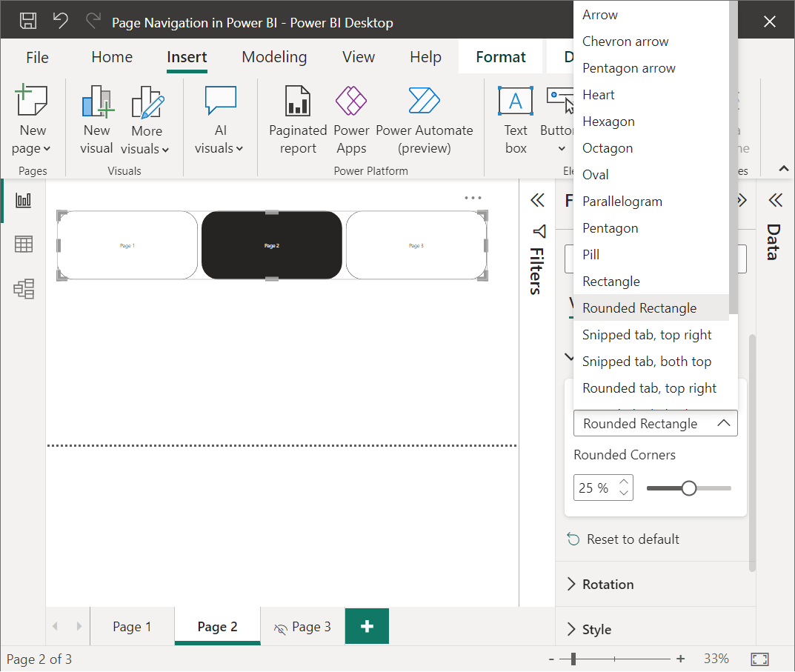This screenshot has width=795, height=672.
Task: Expand the Style section
Action: tap(599, 629)
